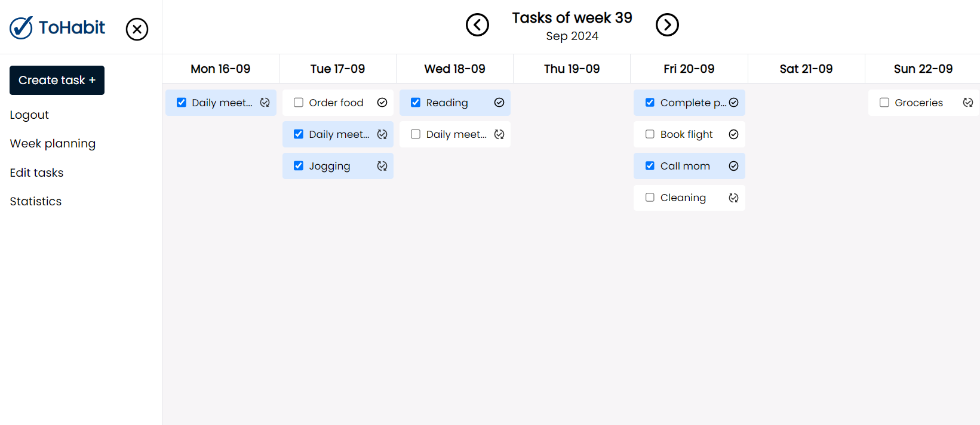Viewport: 980px width, 425px height.
Task: Click checkmark icon on Reading task
Action: click(499, 103)
